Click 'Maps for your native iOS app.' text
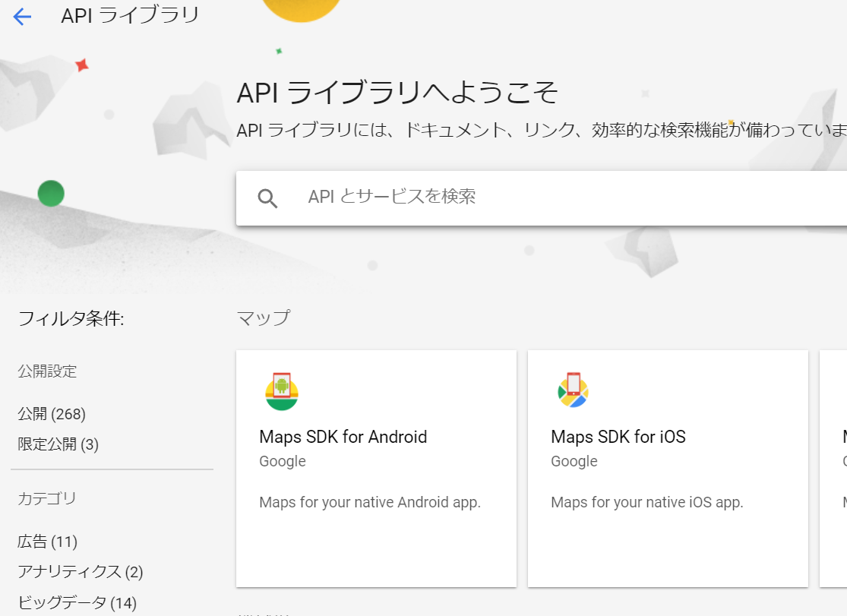 pyautogui.click(x=647, y=503)
